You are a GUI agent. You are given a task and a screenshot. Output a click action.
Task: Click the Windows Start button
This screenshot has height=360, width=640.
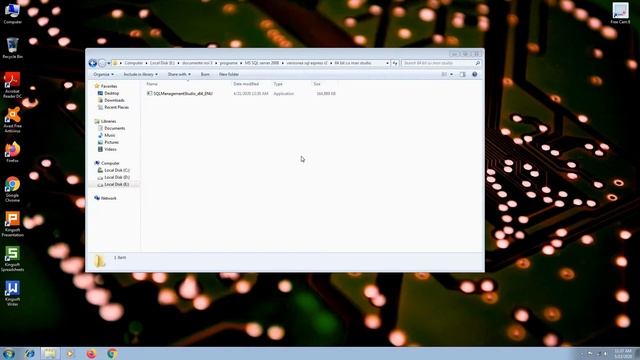click(9, 354)
